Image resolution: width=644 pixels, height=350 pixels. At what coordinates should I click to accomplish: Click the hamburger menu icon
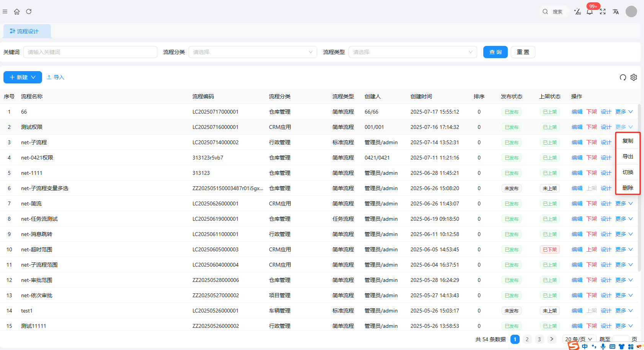(x=5, y=11)
